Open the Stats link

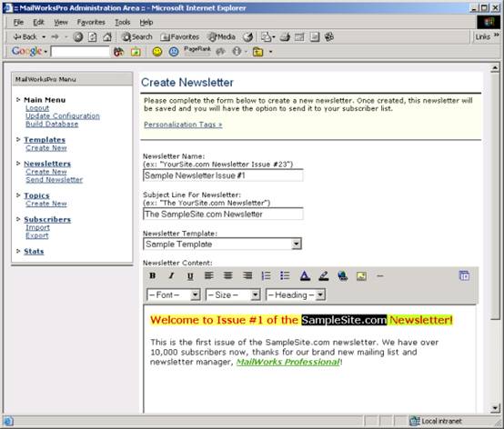coord(34,251)
